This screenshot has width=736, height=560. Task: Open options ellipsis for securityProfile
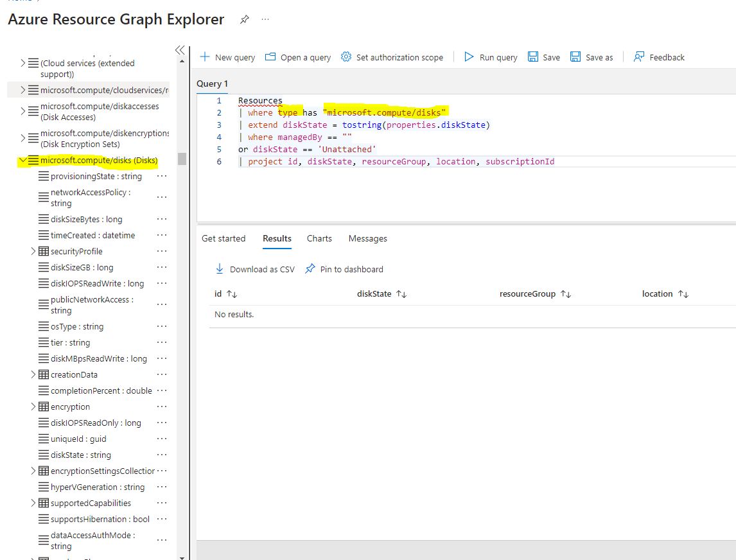tap(162, 251)
